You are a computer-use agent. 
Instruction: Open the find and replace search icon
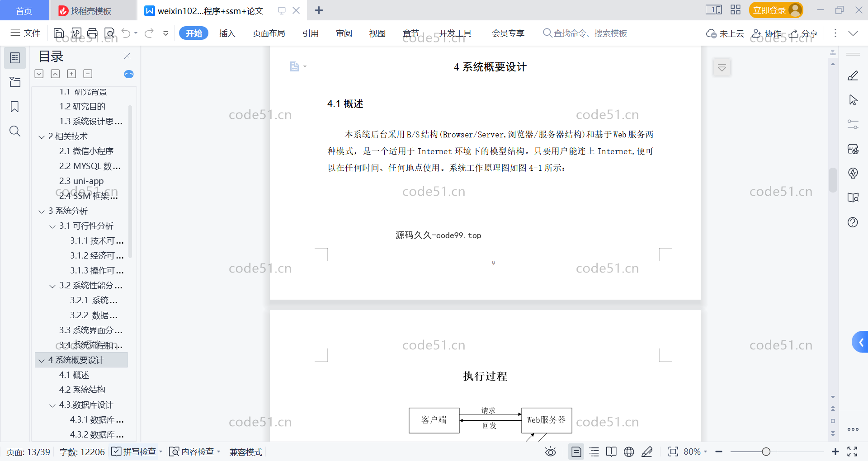click(x=15, y=131)
